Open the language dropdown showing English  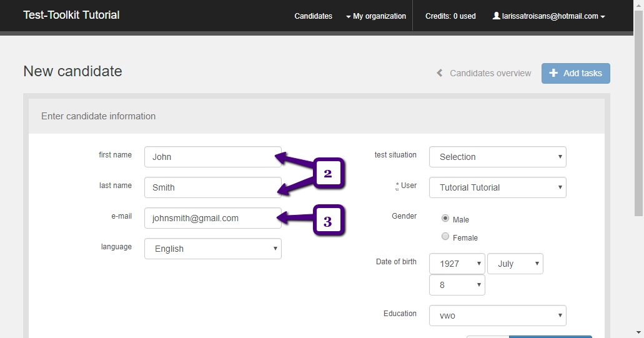213,249
